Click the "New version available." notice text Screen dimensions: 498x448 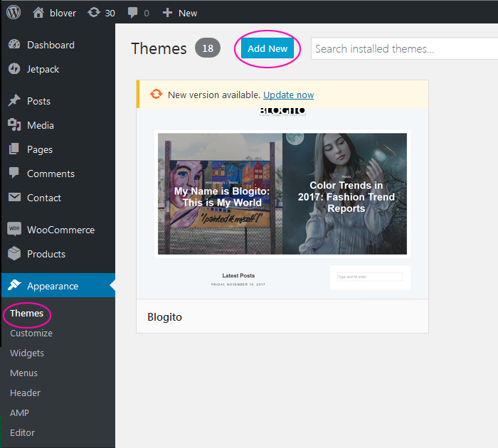coord(214,95)
